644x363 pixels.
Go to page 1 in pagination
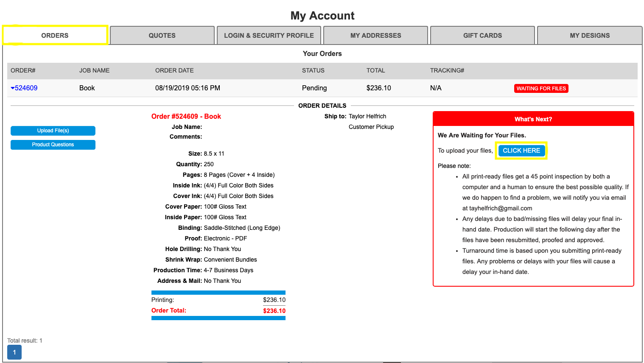click(x=14, y=352)
